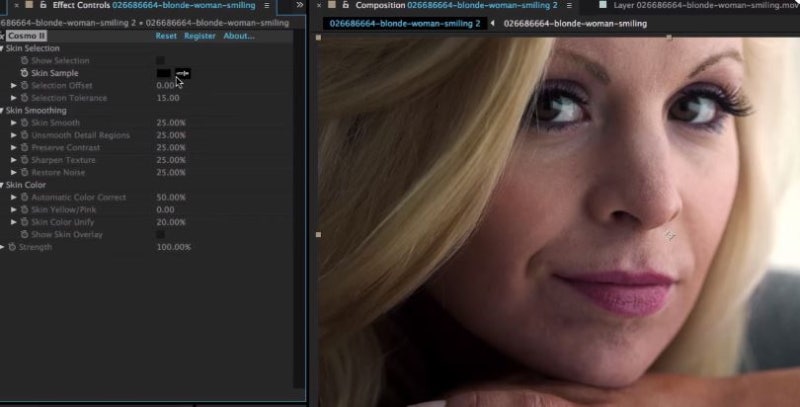Screen dimensions: 800x407
Task: Toggle stopwatch for Skin Yellow/Pink
Action: (24, 210)
